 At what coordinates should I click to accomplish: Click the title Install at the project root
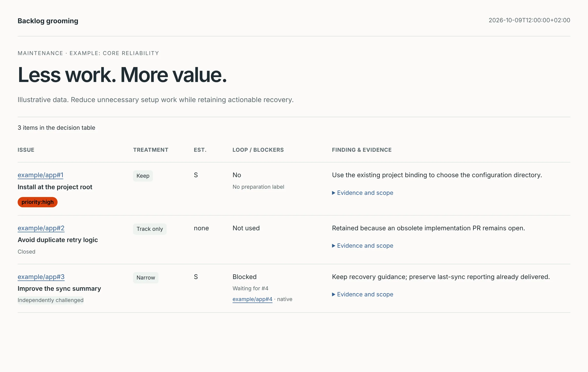55,187
